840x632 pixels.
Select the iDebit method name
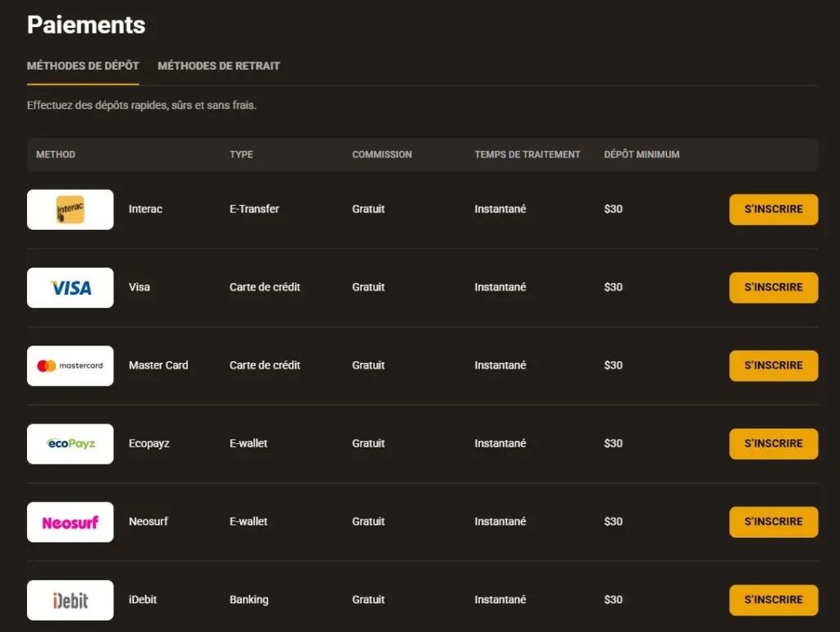pyautogui.click(x=143, y=600)
